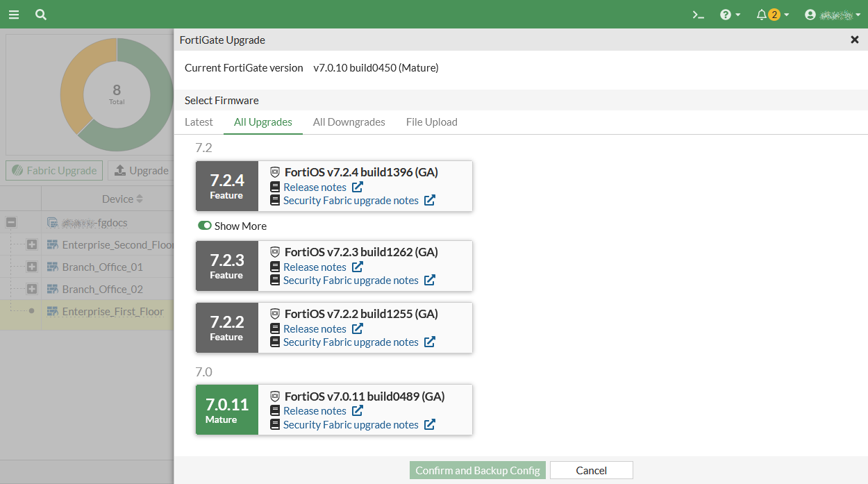
Task: Open the CLI console
Action: [698, 14]
